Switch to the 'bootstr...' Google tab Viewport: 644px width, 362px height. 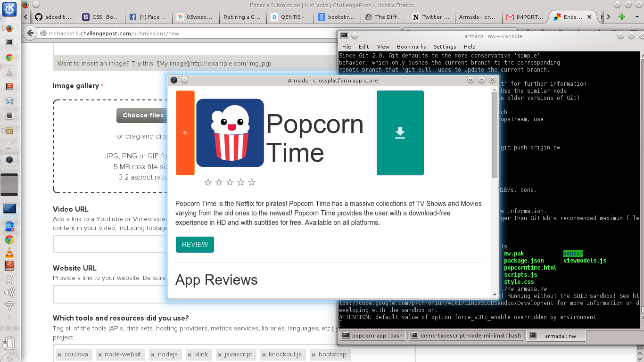pos(336,17)
